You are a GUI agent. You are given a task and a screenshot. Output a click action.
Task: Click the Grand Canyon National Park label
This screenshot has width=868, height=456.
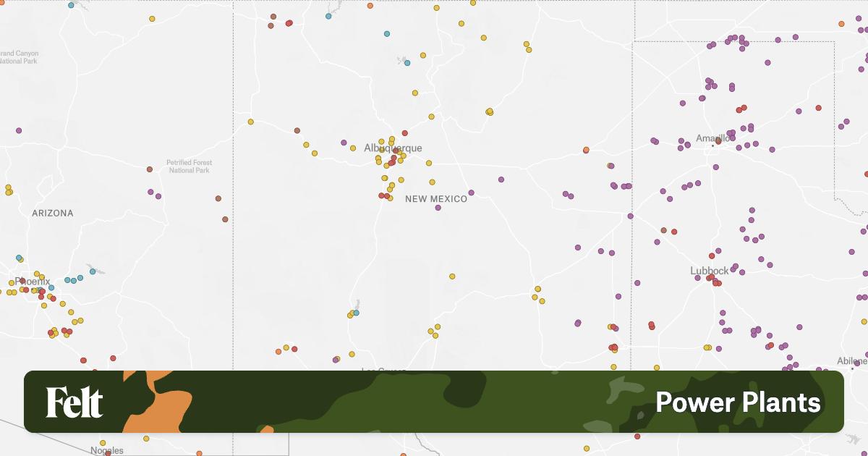pyautogui.click(x=18, y=56)
